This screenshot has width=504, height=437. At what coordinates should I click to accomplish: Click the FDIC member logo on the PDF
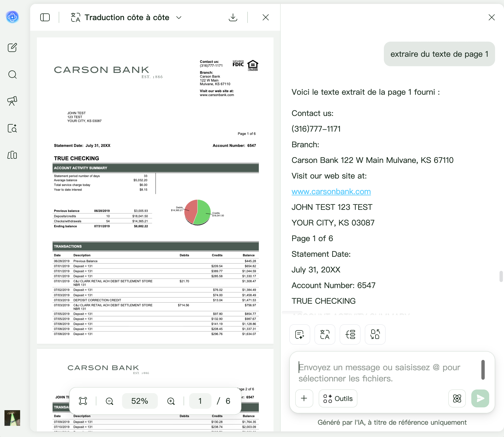point(238,63)
